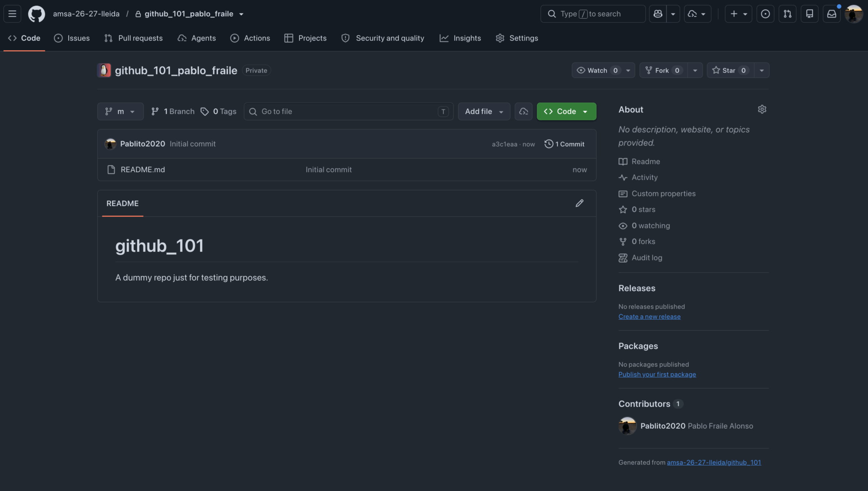Click Publish your first package link
Image resolution: width=868 pixels, height=491 pixels.
657,374
